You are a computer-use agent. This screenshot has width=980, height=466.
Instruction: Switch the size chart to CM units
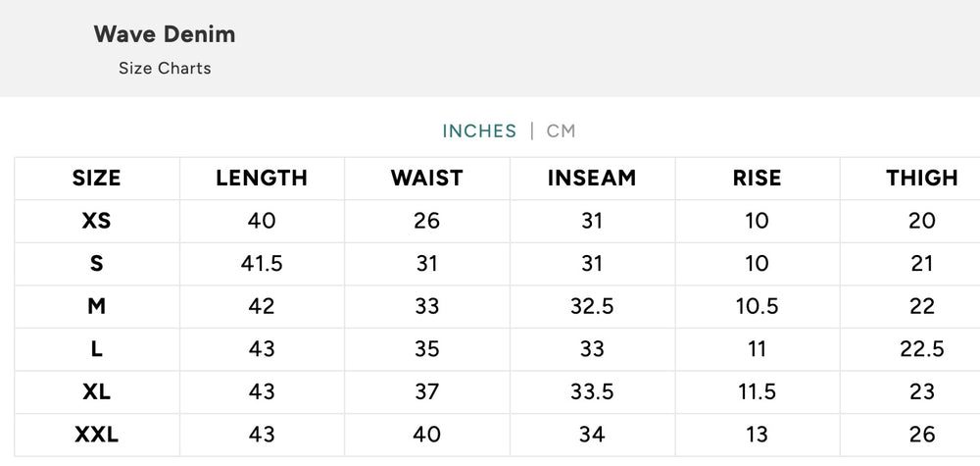(561, 130)
